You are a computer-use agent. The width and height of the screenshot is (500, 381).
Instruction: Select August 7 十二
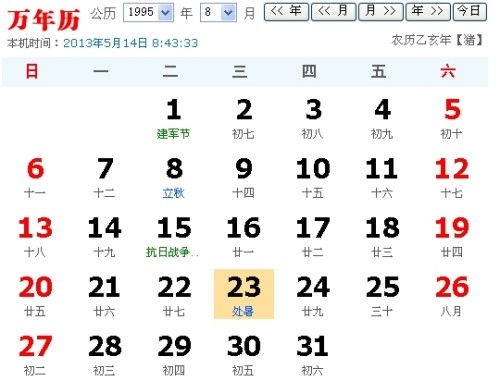pyautogui.click(x=105, y=178)
